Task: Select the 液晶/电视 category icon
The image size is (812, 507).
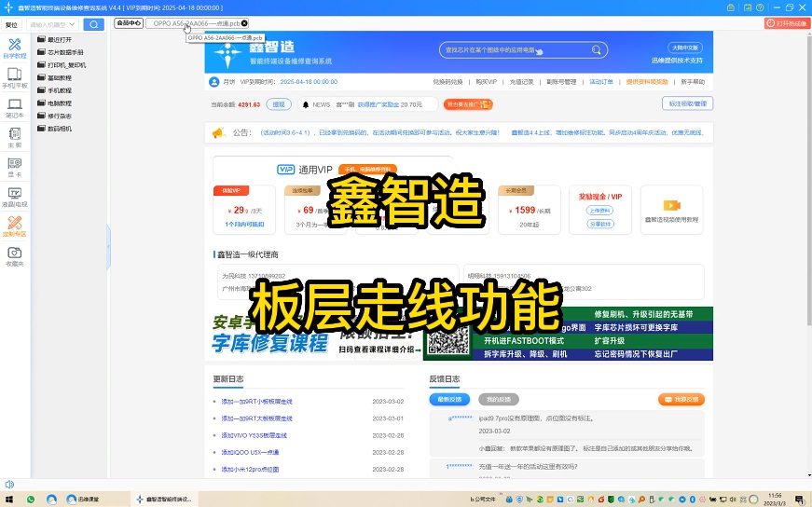Action: point(14,196)
